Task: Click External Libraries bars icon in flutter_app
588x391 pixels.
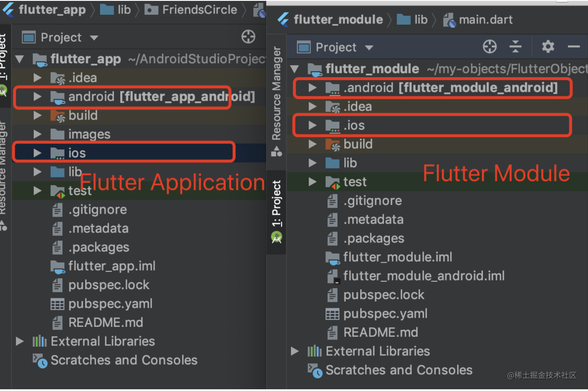Action: [39, 341]
